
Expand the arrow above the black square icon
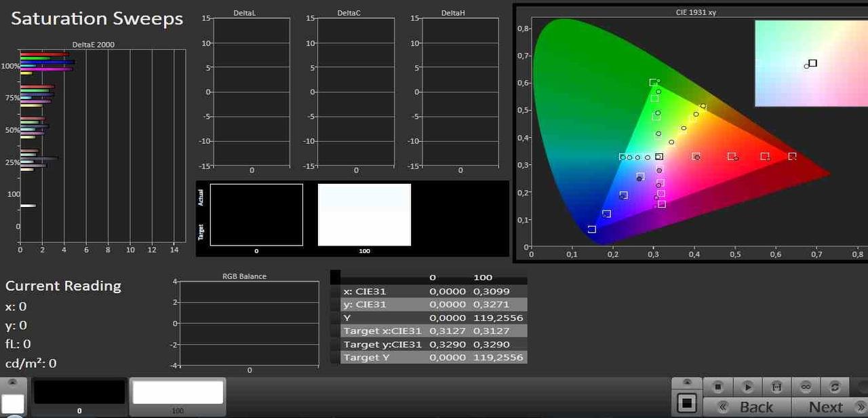687,383
